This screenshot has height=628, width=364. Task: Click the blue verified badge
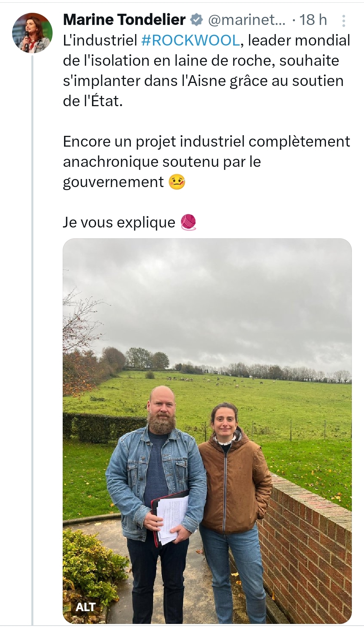pos(196,20)
